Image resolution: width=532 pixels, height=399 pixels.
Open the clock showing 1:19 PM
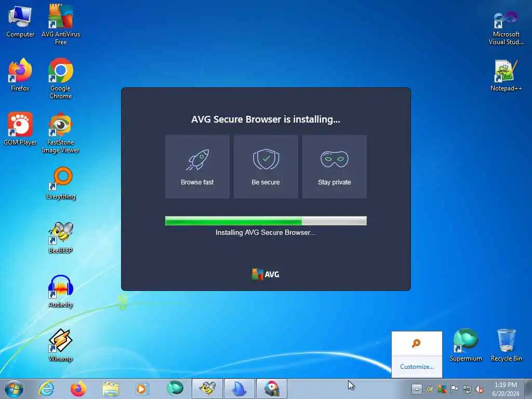pos(506,389)
